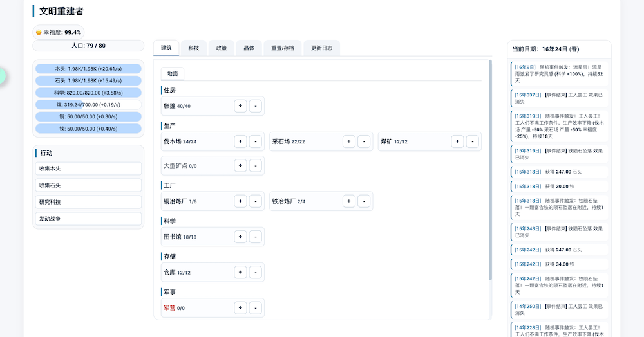The image size is (644, 337).
Task: Add one 采石场 with plus button
Action: point(348,141)
